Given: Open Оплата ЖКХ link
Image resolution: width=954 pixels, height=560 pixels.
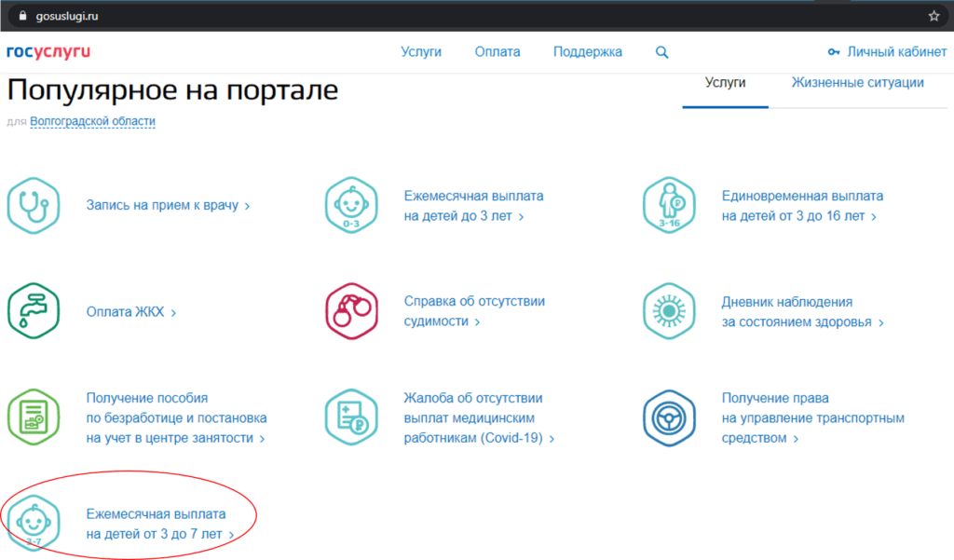Looking at the screenshot, I should tap(130, 311).
